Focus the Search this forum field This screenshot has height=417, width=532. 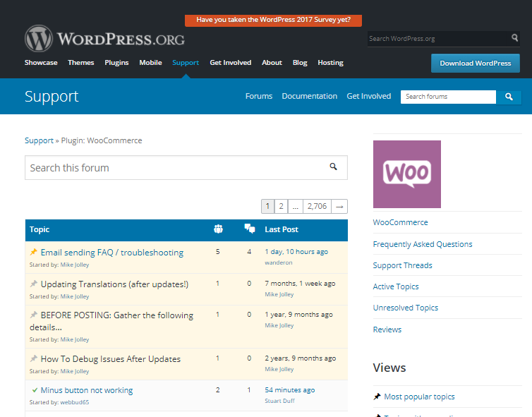click(186, 168)
